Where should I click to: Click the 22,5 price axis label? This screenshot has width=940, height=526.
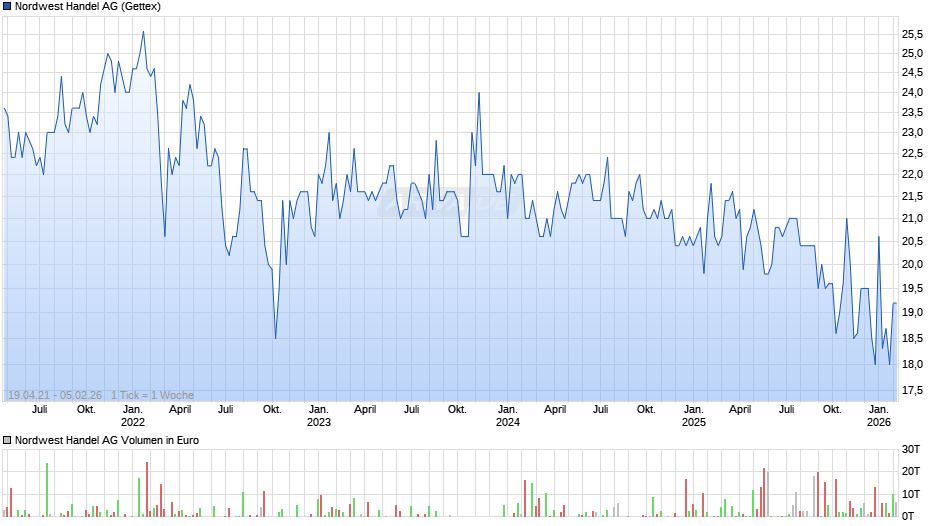(x=912, y=154)
